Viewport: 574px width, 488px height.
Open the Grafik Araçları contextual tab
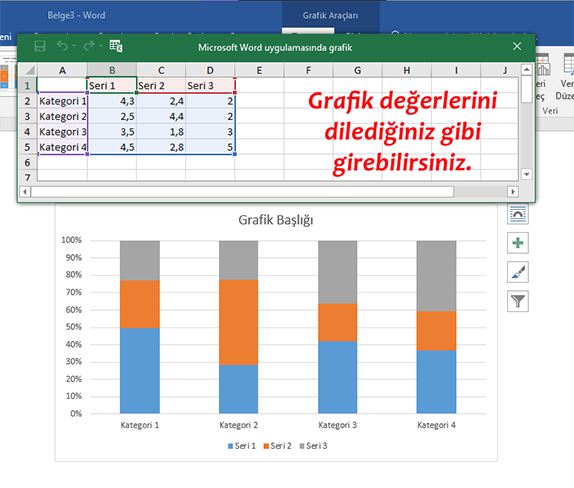point(330,15)
